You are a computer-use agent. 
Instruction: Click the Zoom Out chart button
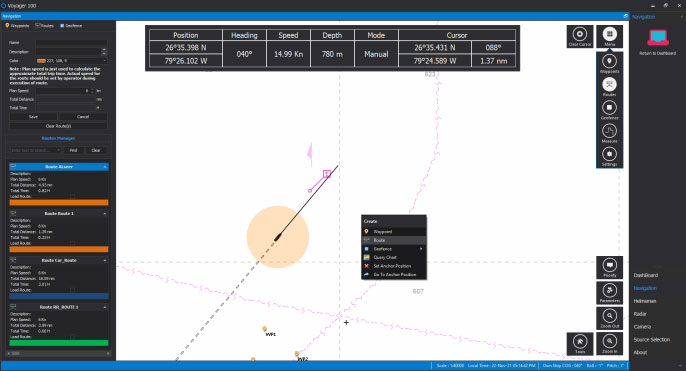click(x=609, y=318)
